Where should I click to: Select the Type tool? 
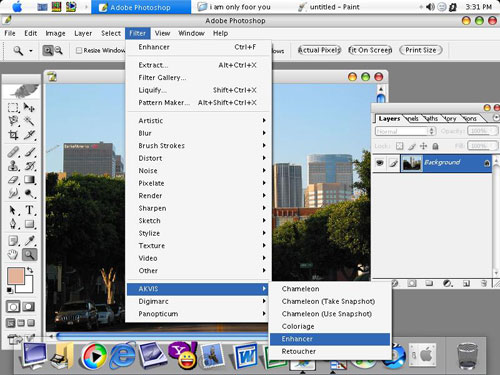[29, 210]
